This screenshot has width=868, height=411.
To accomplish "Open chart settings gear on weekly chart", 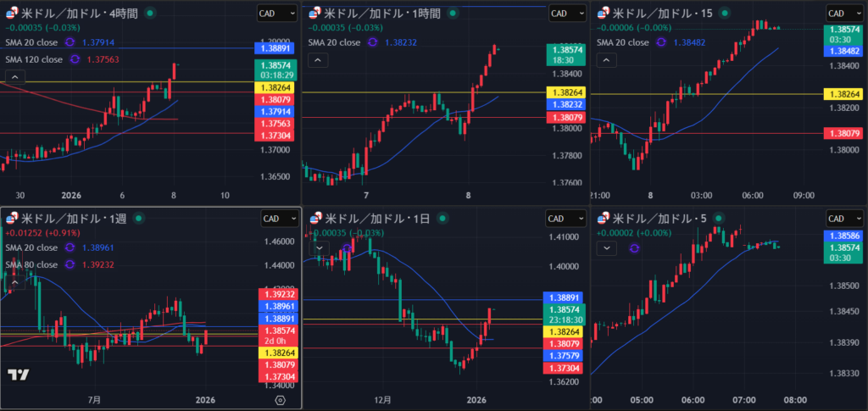I will (281, 400).
